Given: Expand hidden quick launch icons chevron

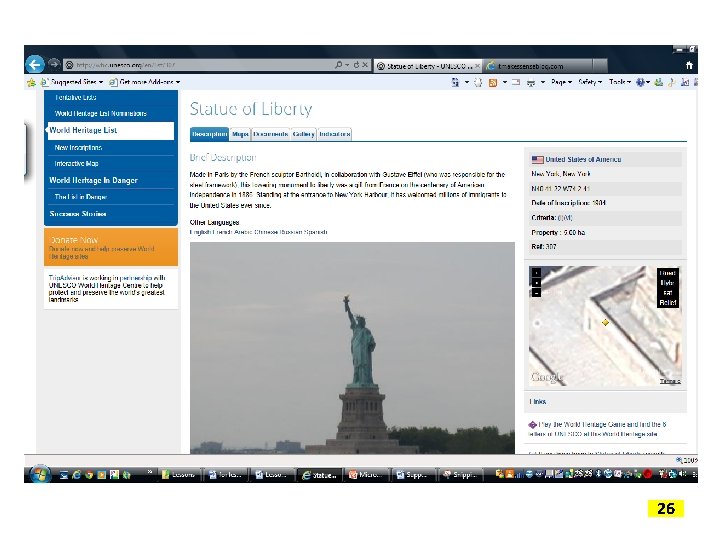Looking at the screenshot, I should 150,472.
